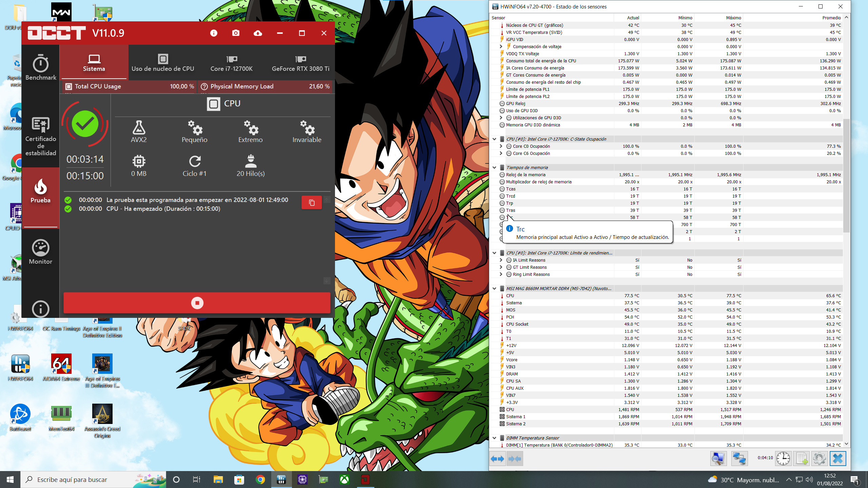Reset sensor timer with clock icon
Screen dimensions: 868x488
[784, 459]
